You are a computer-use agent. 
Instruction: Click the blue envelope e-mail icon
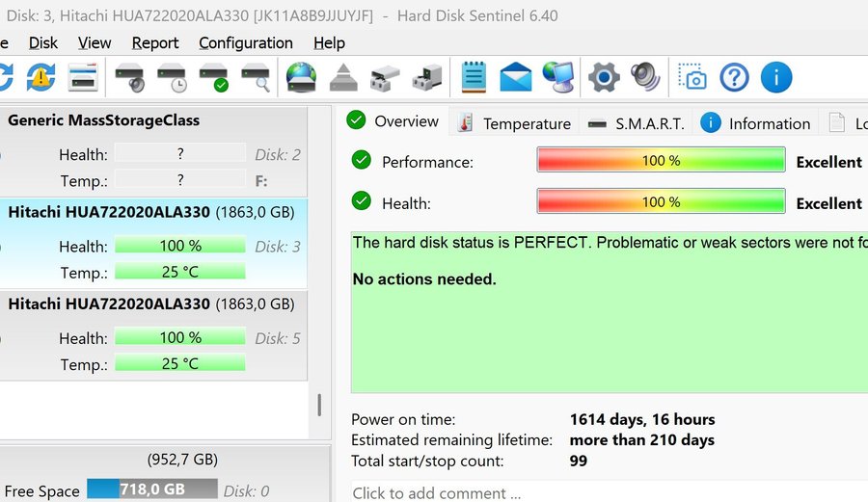(x=516, y=77)
